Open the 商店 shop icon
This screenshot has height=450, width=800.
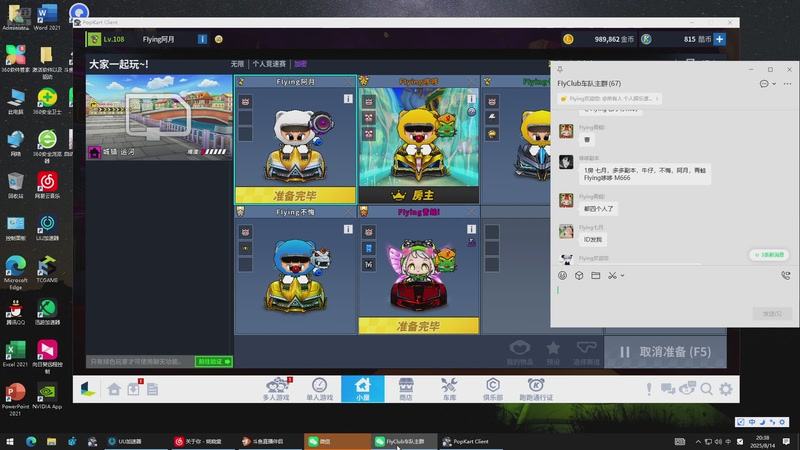pos(406,389)
